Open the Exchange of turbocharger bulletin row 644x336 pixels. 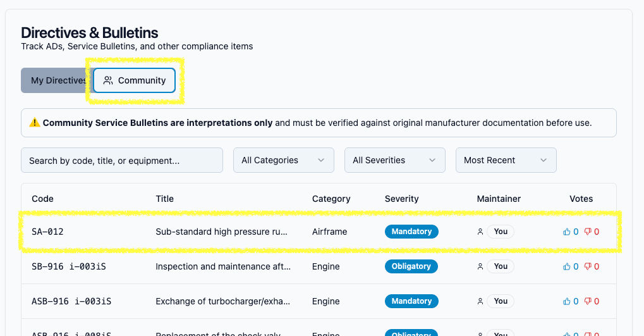(221, 301)
